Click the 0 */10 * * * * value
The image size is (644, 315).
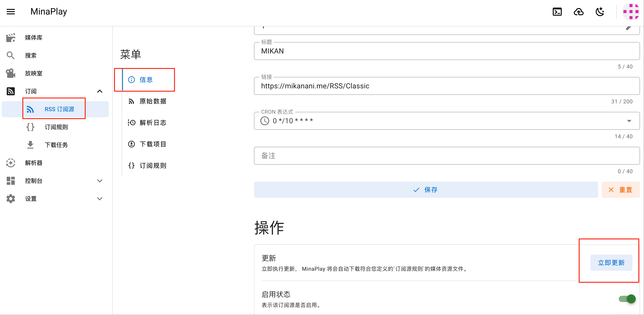click(x=293, y=121)
